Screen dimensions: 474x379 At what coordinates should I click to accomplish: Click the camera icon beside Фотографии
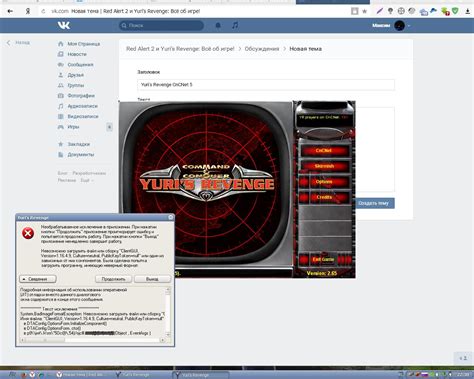coord(61,96)
